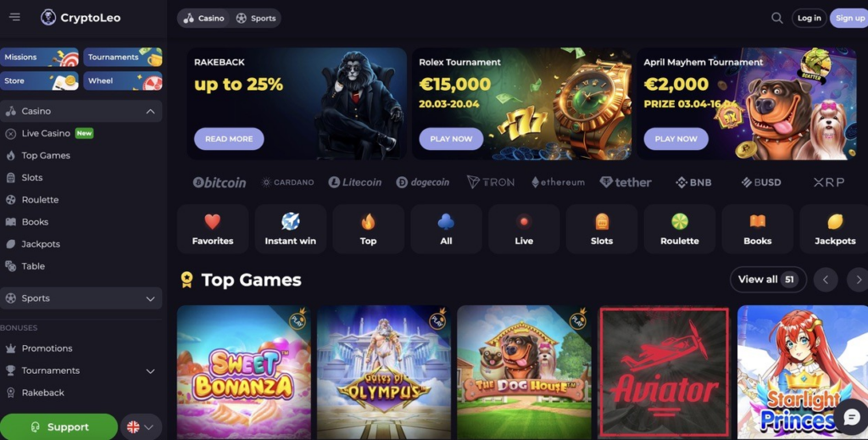The image size is (868, 440).
Task: Open the live chat bubble icon
Action: tap(851, 417)
